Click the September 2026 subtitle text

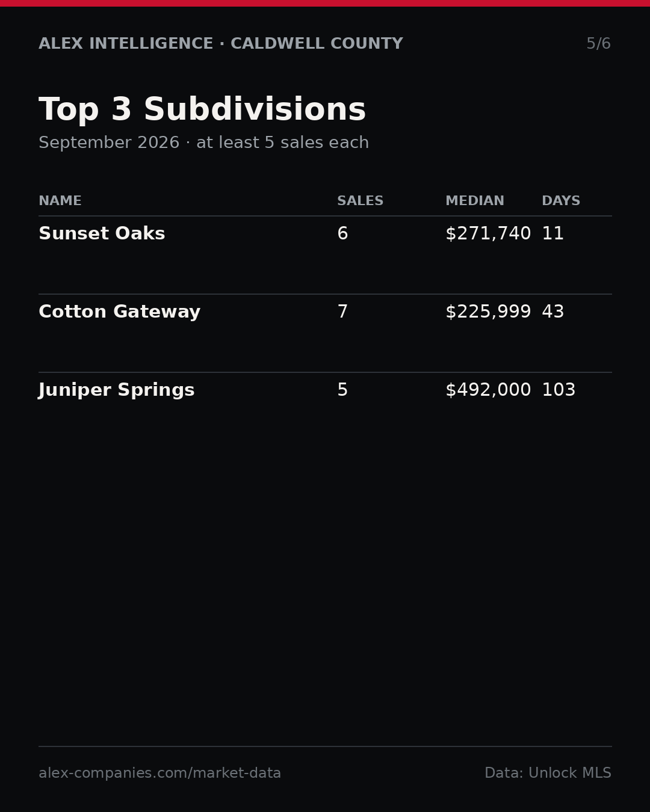tap(109, 143)
